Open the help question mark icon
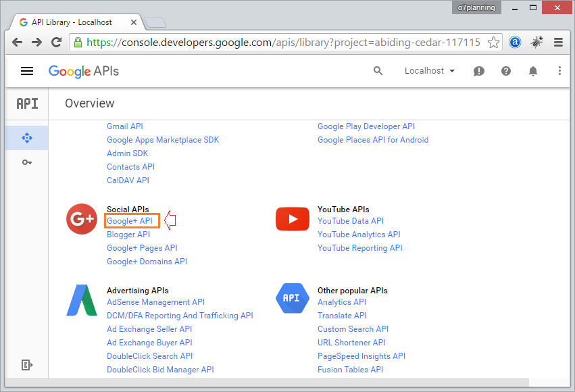Screen dimensions: 575x392 click(x=506, y=71)
